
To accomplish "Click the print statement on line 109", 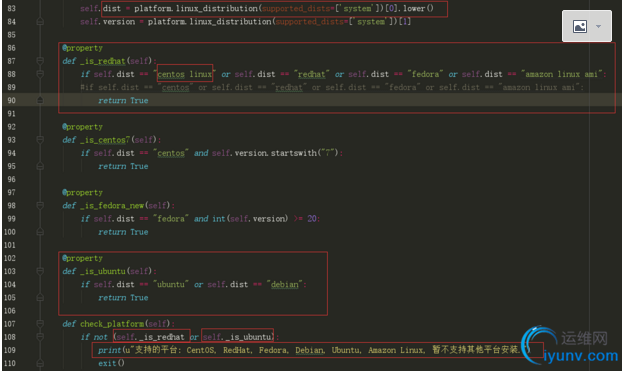I will [314, 350].
